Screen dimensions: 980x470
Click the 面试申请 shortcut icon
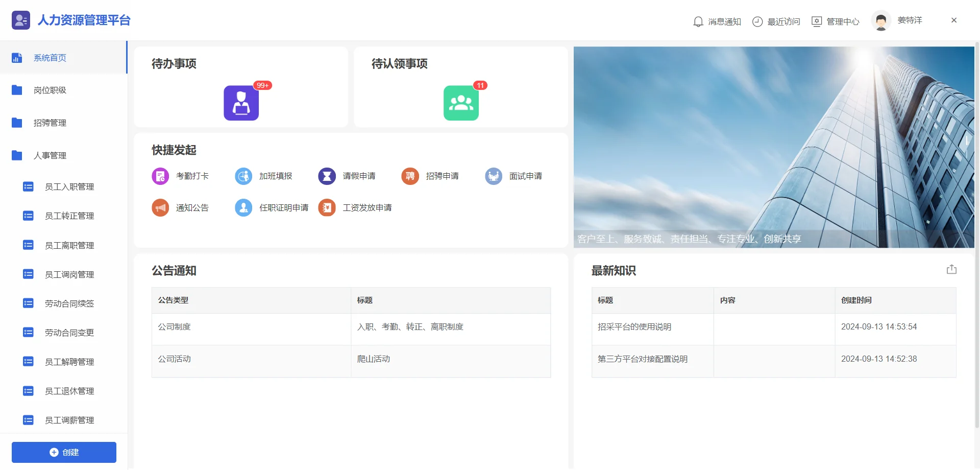pyautogui.click(x=494, y=176)
